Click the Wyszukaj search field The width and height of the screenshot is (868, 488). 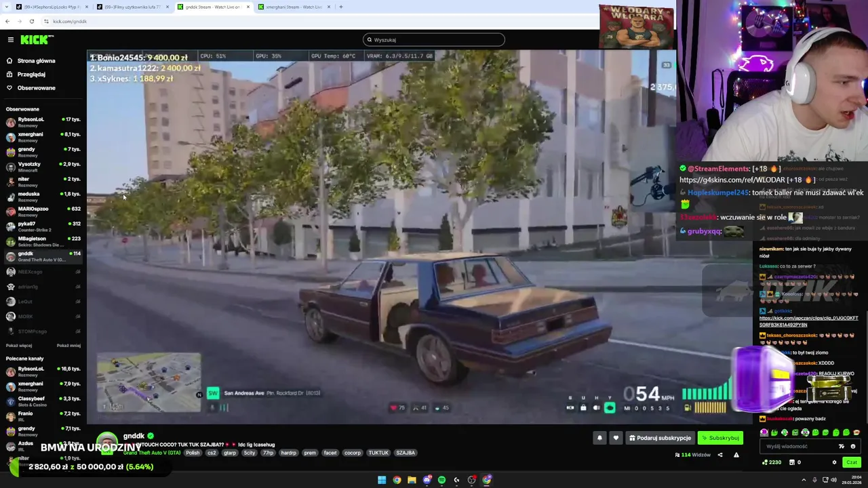point(433,40)
